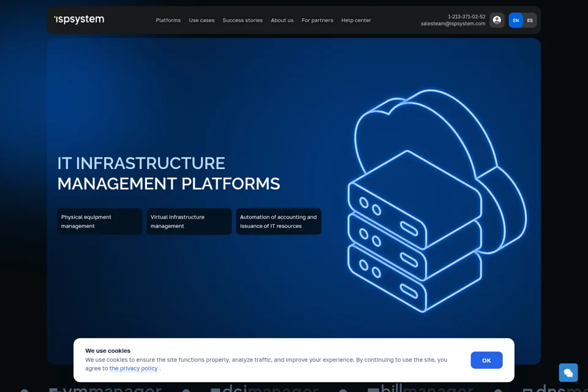This screenshot has height=392, width=588.
Task: Open the Platforms menu
Action: point(168,20)
